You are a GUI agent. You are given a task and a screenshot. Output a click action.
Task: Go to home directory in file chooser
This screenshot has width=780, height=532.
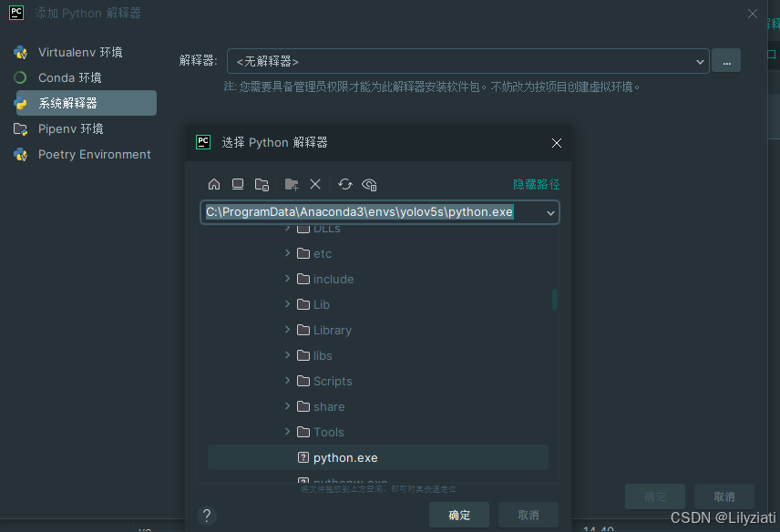click(x=214, y=184)
